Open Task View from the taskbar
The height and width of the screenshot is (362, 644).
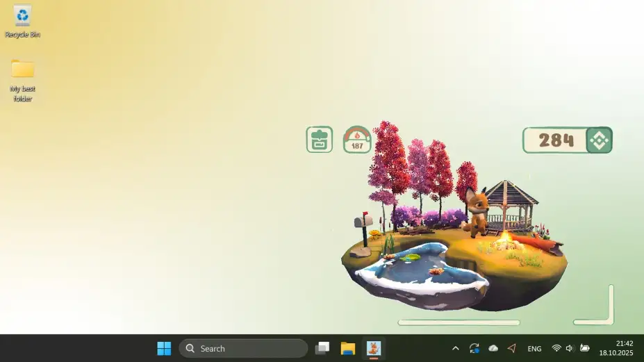click(x=322, y=348)
